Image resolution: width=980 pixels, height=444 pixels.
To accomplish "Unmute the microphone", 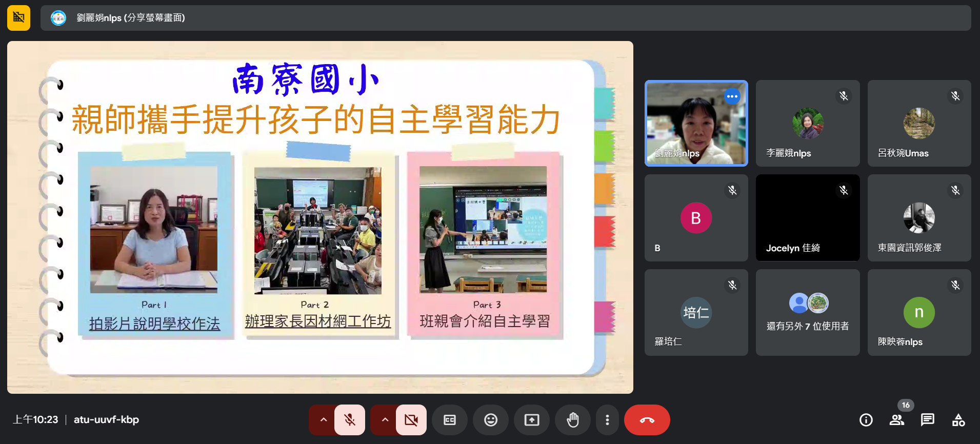I will [x=350, y=420].
